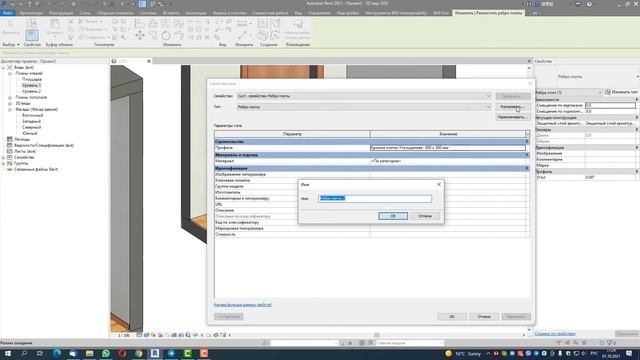
Task: Click the view horizontal scrollbar thumb
Action: (x=377, y=335)
